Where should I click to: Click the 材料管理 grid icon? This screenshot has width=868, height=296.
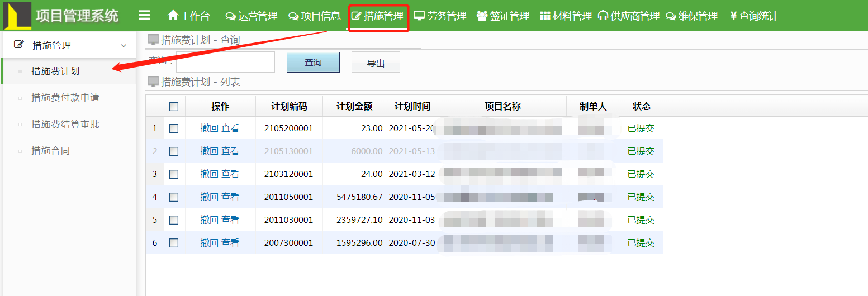pos(545,16)
